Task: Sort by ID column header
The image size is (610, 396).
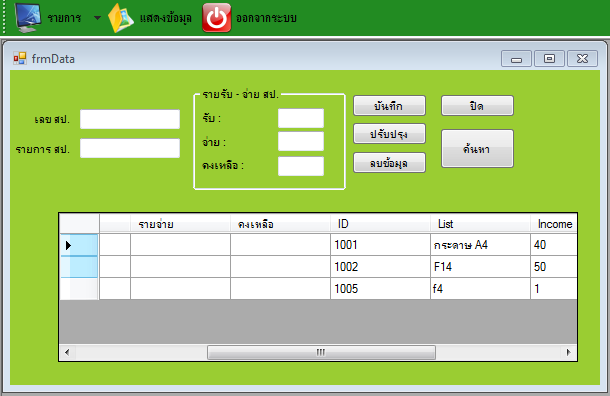Action: click(x=380, y=224)
